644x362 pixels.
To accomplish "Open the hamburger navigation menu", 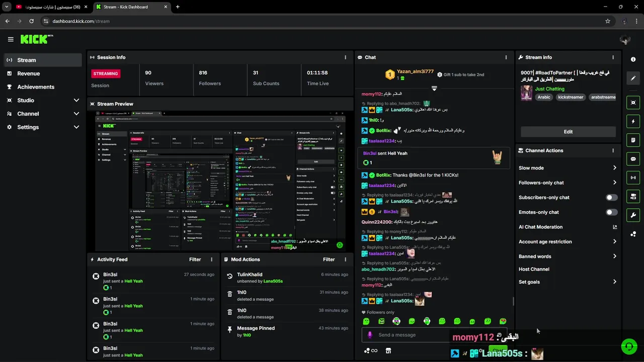I will (x=11, y=39).
